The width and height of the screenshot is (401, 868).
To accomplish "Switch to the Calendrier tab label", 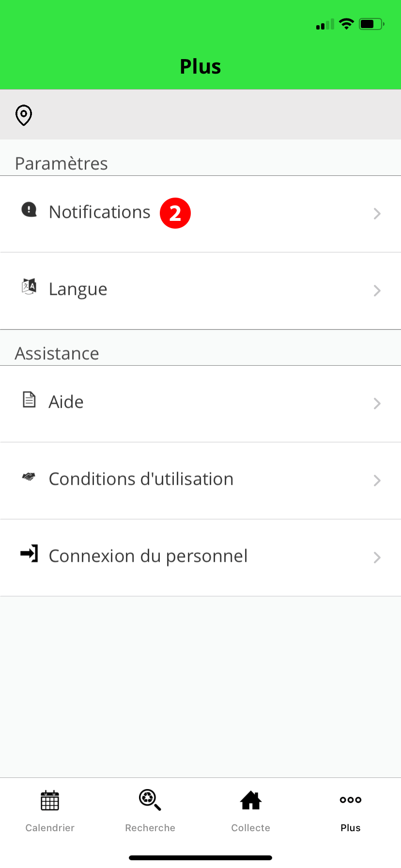I will [x=50, y=828].
